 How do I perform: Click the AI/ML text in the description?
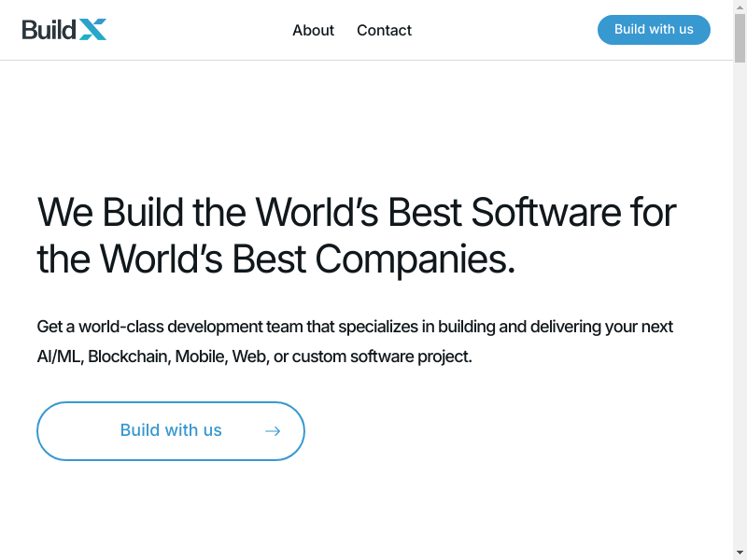(59, 357)
